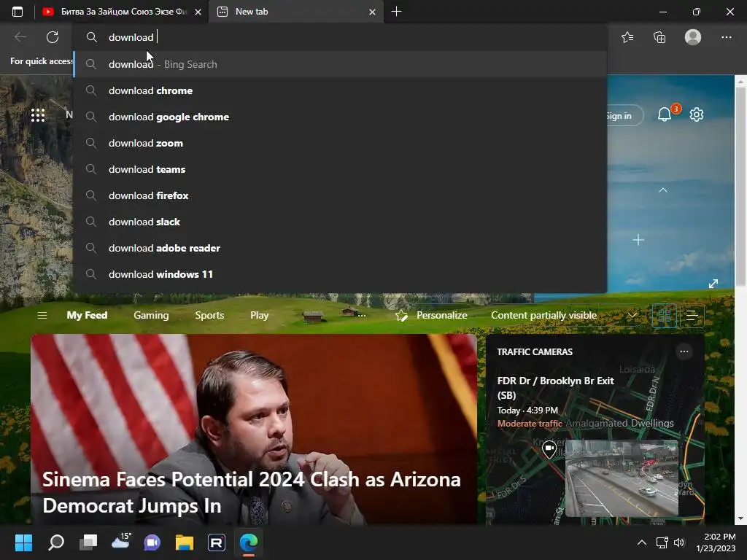The image size is (747, 560).
Task: Switch feed to list layout view
Action: [692, 315]
